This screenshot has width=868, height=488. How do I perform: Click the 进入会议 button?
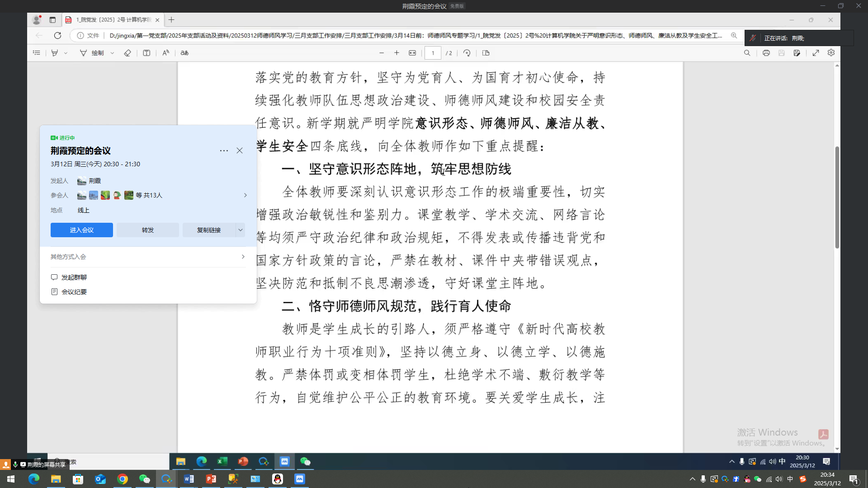82,230
